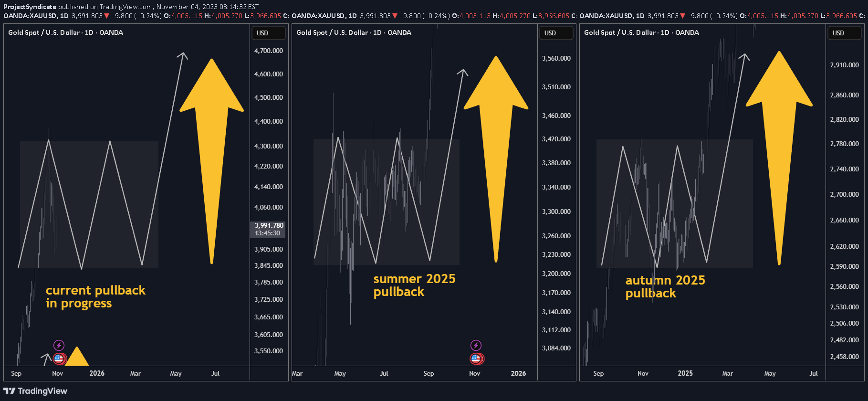Viewport: 868px width, 401px height.
Task: Click the ProjectSyndicate author name
Action: pyautogui.click(x=30, y=7)
